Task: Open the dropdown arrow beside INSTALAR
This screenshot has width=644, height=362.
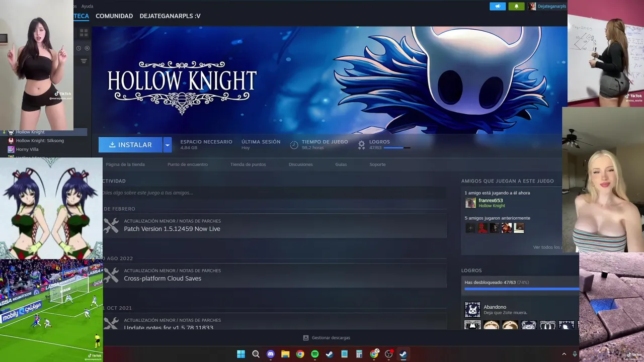Action: (x=168, y=145)
